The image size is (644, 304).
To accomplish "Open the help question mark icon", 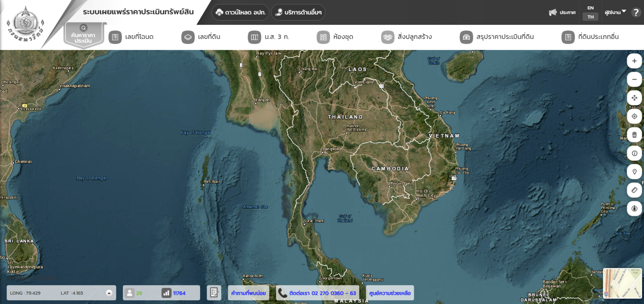I will (636, 12).
